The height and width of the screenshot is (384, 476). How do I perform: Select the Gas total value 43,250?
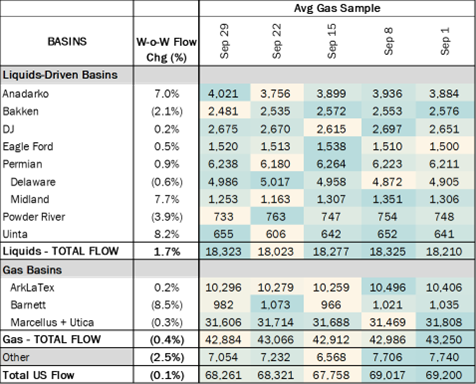click(x=444, y=340)
